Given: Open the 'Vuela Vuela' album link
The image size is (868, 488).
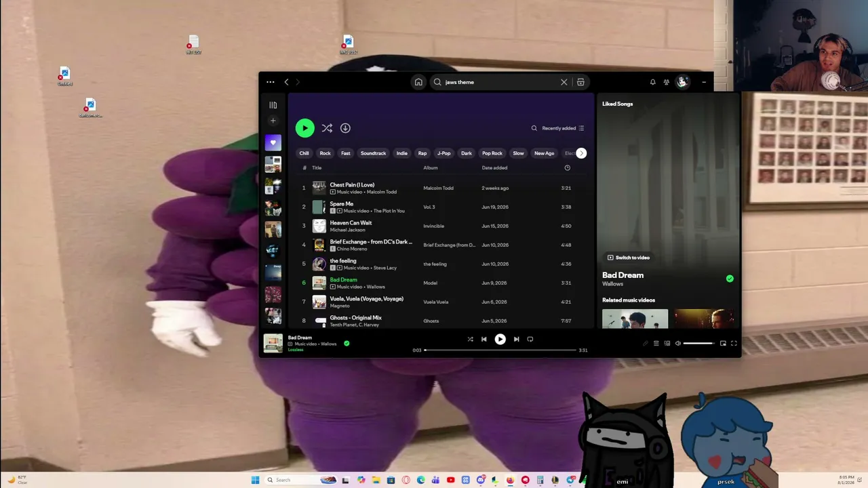Looking at the screenshot, I should coord(436,302).
